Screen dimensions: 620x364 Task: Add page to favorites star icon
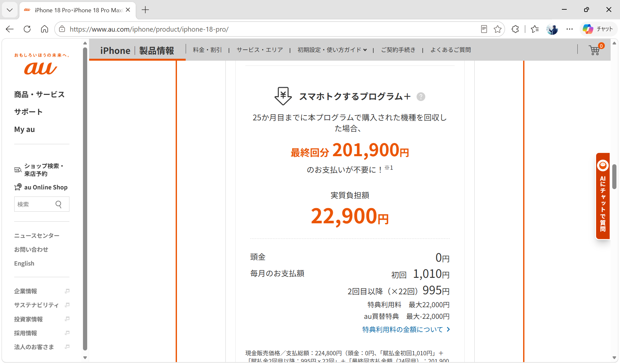point(498,29)
